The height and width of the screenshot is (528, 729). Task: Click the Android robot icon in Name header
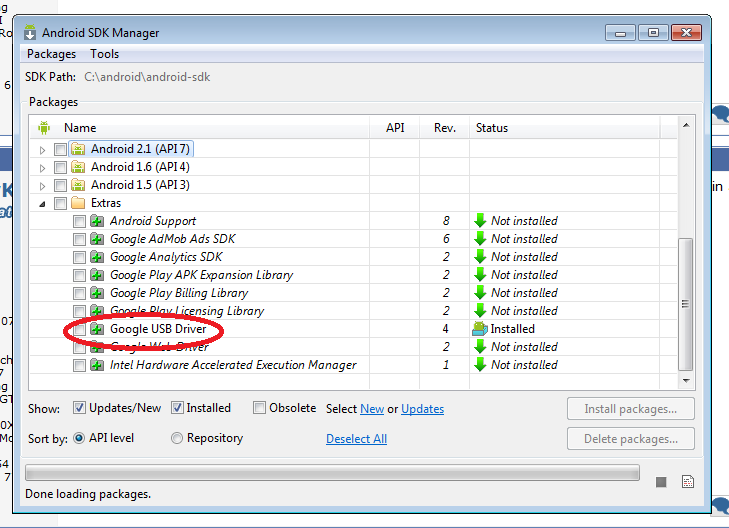pos(44,127)
